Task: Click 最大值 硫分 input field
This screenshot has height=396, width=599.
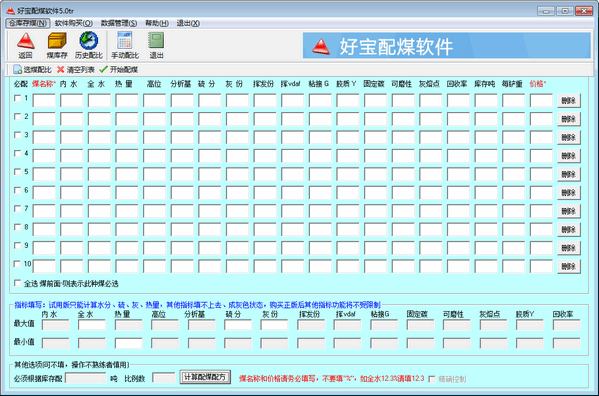Action: (238, 325)
